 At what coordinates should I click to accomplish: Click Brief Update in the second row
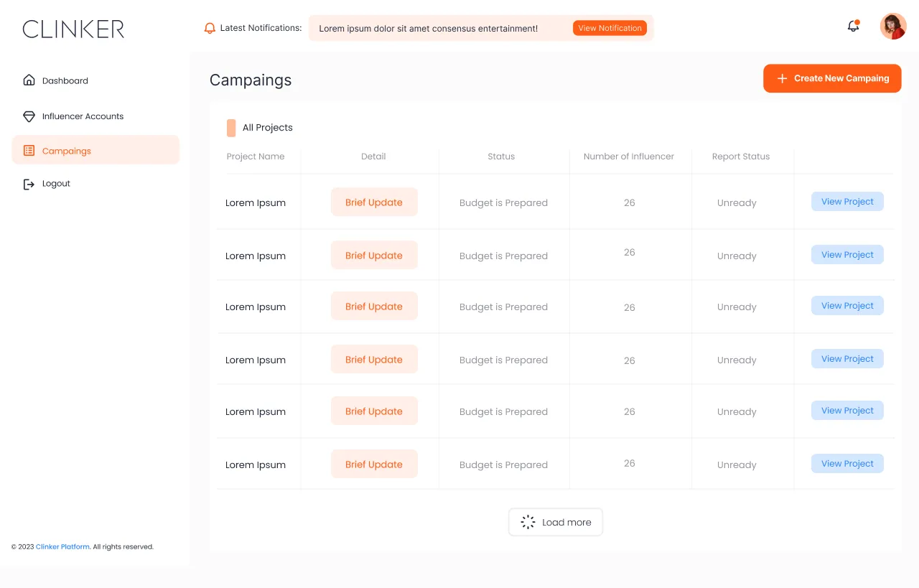click(x=374, y=256)
